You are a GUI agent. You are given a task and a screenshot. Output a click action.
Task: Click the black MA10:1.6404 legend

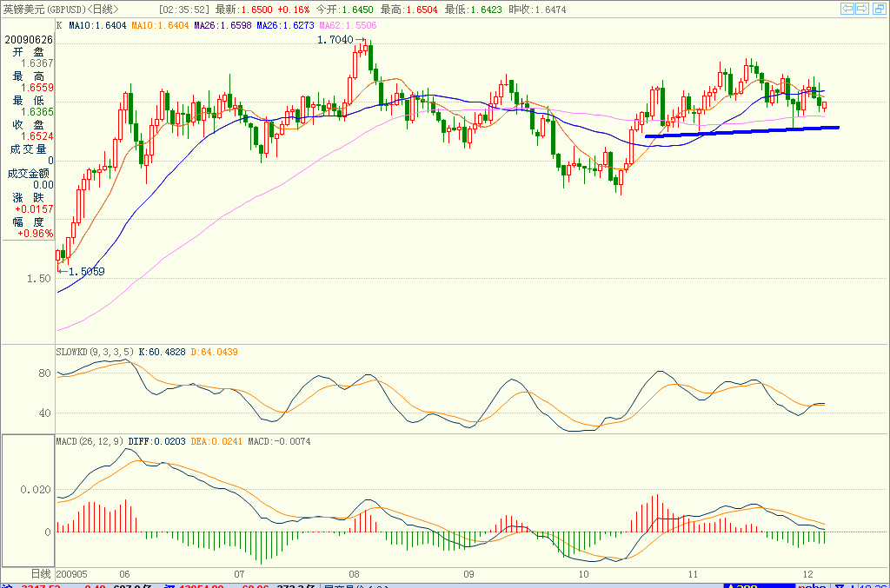(97, 25)
